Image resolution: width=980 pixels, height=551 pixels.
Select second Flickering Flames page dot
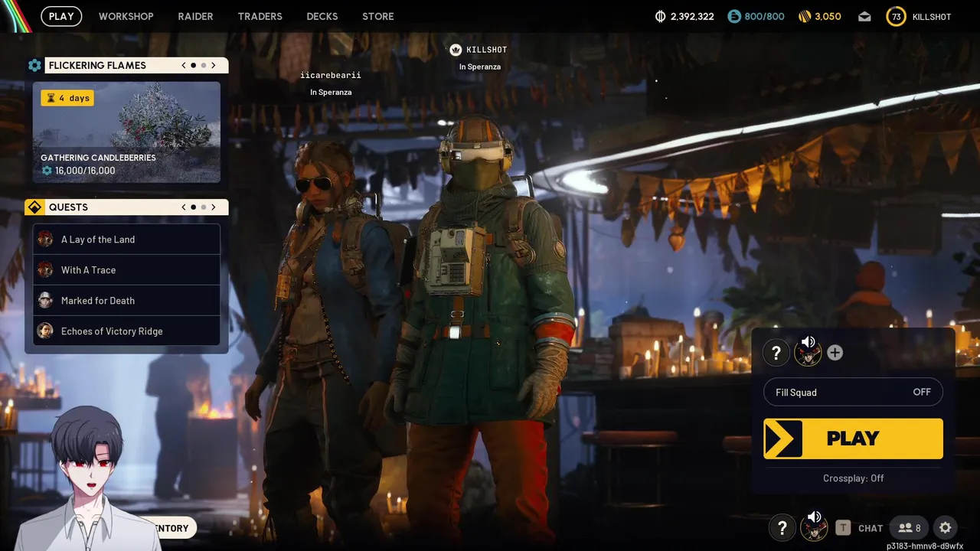click(204, 65)
